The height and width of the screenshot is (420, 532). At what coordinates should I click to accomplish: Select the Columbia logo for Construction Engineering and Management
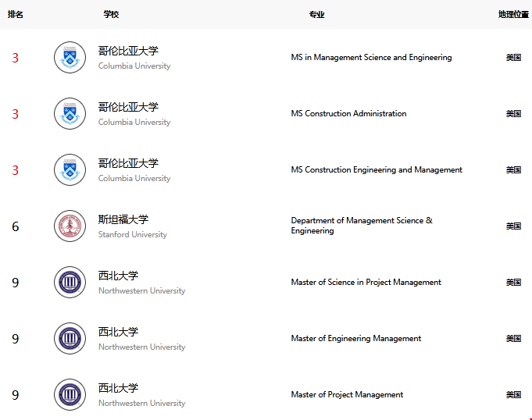pyautogui.click(x=70, y=170)
